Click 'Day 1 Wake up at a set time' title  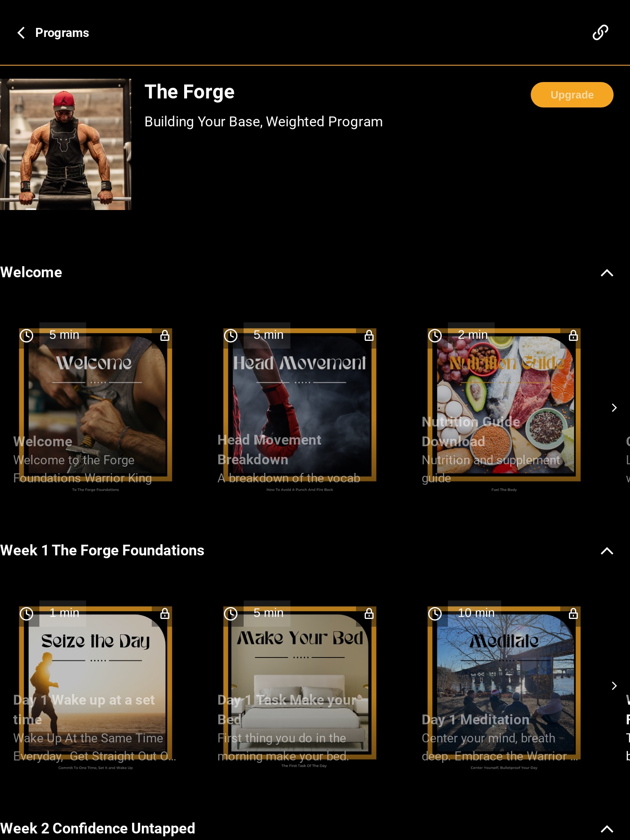click(84, 710)
